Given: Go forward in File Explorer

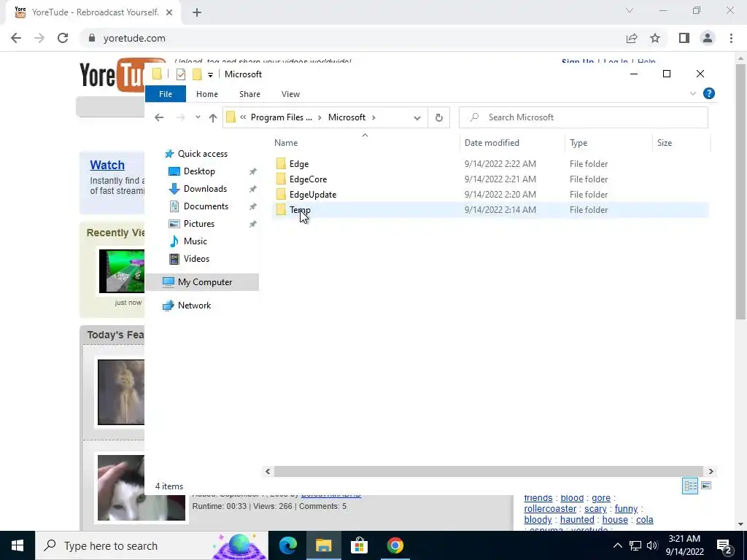Looking at the screenshot, I should pos(180,117).
